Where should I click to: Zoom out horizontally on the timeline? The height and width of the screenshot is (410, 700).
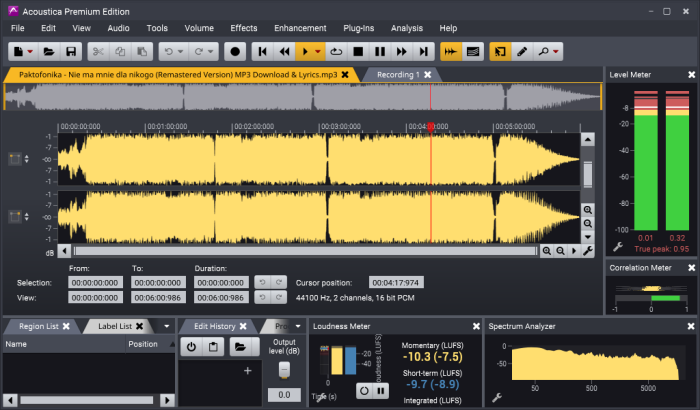pos(560,251)
